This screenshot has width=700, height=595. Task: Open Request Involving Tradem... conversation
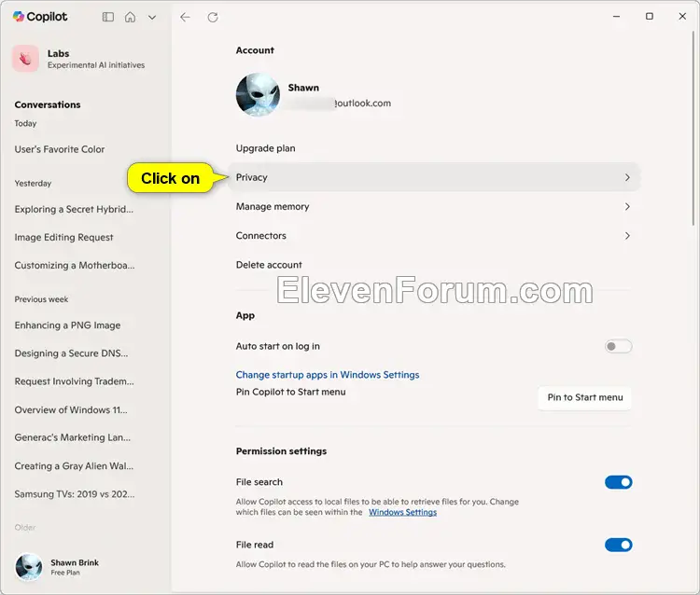coord(74,381)
